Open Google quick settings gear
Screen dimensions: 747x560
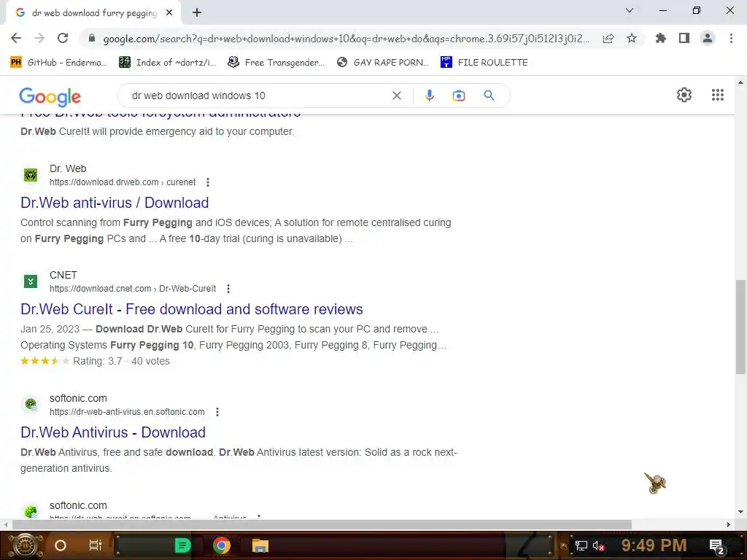coord(684,95)
